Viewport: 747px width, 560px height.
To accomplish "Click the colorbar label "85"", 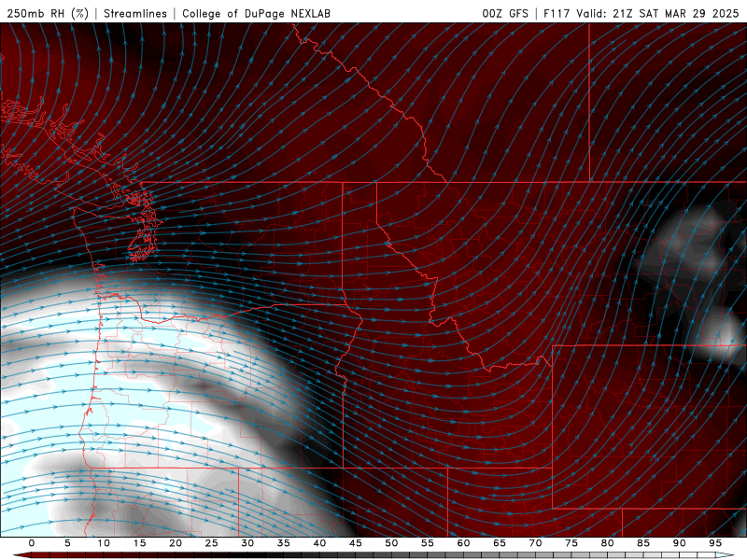I will pyautogui.click(x=643, y=543).
